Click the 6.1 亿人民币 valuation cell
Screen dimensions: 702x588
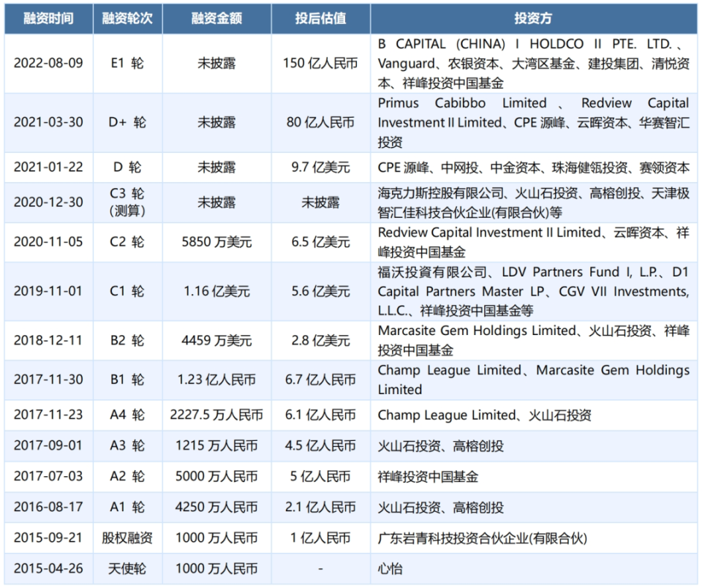point(320,415)
